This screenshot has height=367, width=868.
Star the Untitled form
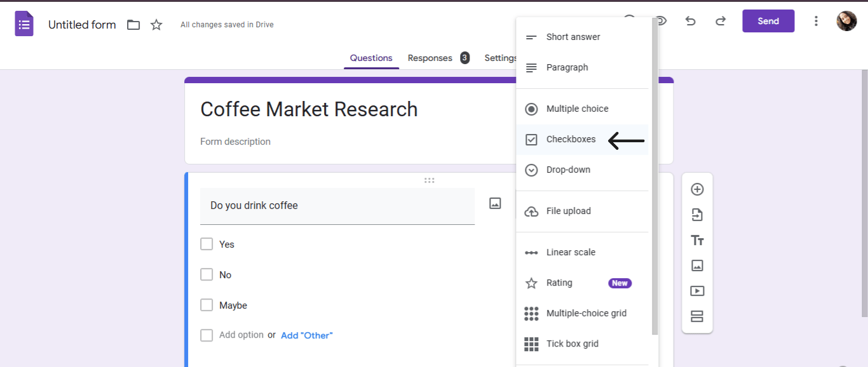click(x=156, y=25)
